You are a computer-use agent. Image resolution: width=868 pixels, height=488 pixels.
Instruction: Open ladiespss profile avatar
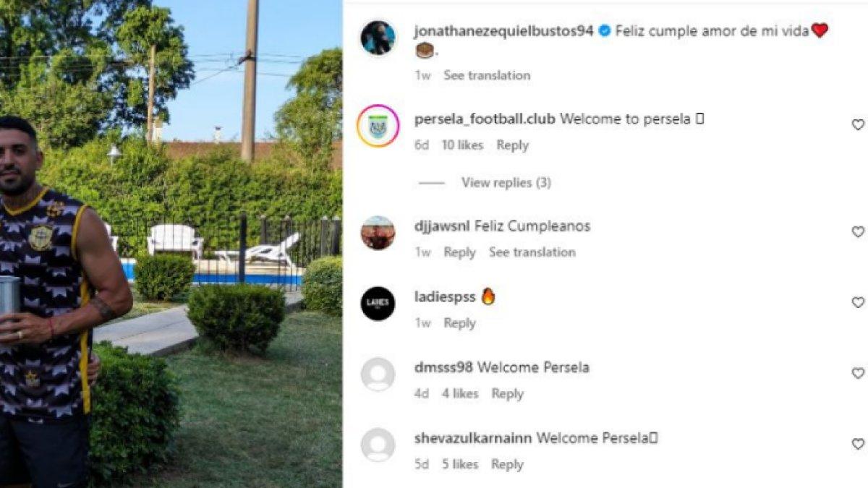pyautogui.click(x=378, y=303)
